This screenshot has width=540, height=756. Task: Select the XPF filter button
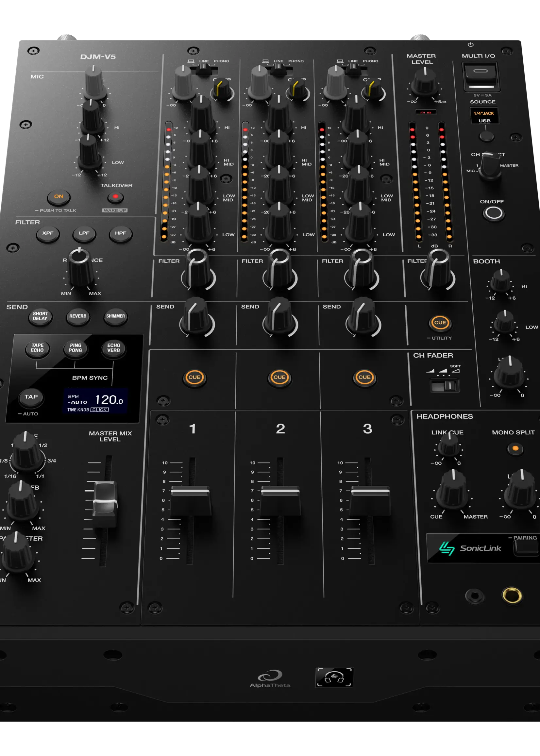(48, 233)
